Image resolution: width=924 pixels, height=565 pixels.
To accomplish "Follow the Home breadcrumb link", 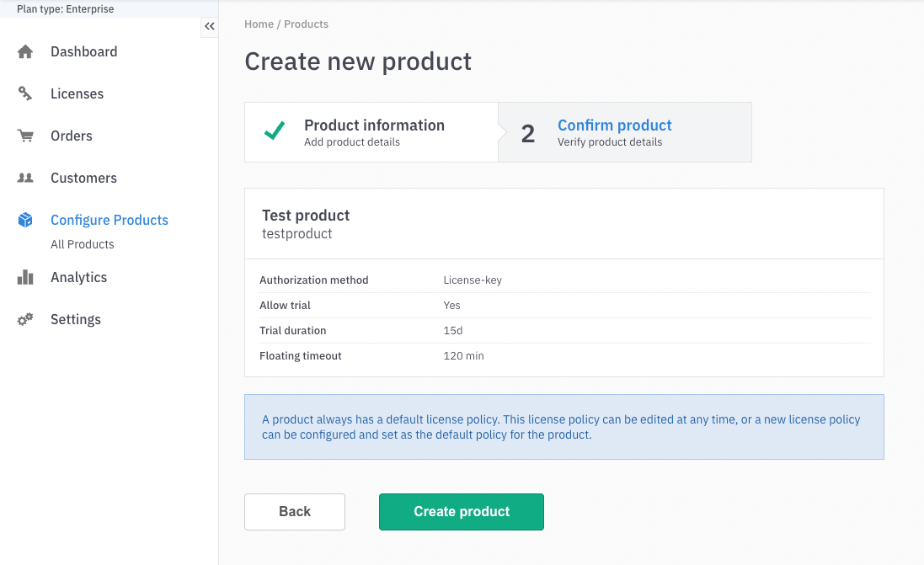I will 259,24.
